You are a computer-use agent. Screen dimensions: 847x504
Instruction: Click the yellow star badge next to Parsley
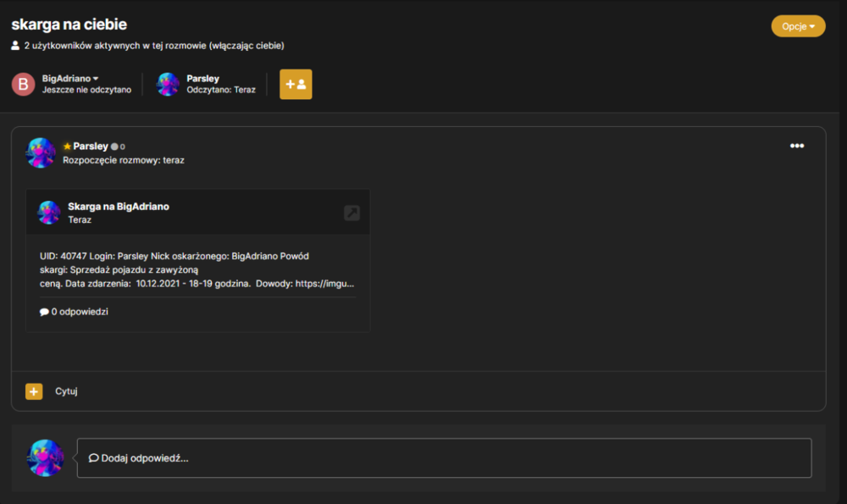[67, 147]
